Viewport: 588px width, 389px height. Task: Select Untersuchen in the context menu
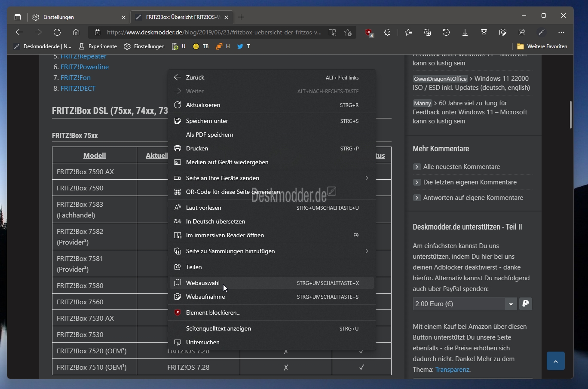(272, 342)
